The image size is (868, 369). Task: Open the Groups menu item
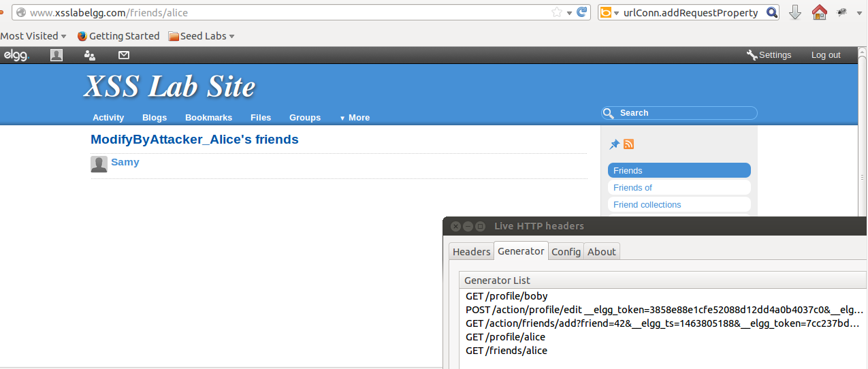(305, 118)
